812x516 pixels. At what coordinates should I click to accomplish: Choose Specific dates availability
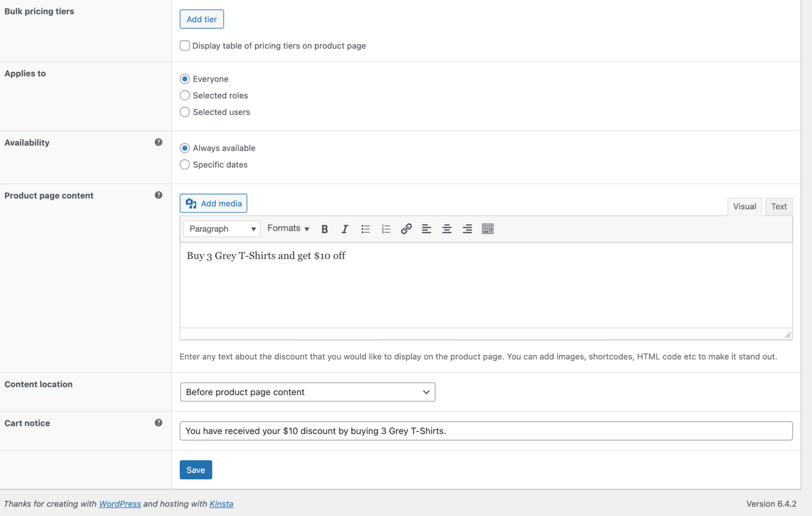point(184,164)
